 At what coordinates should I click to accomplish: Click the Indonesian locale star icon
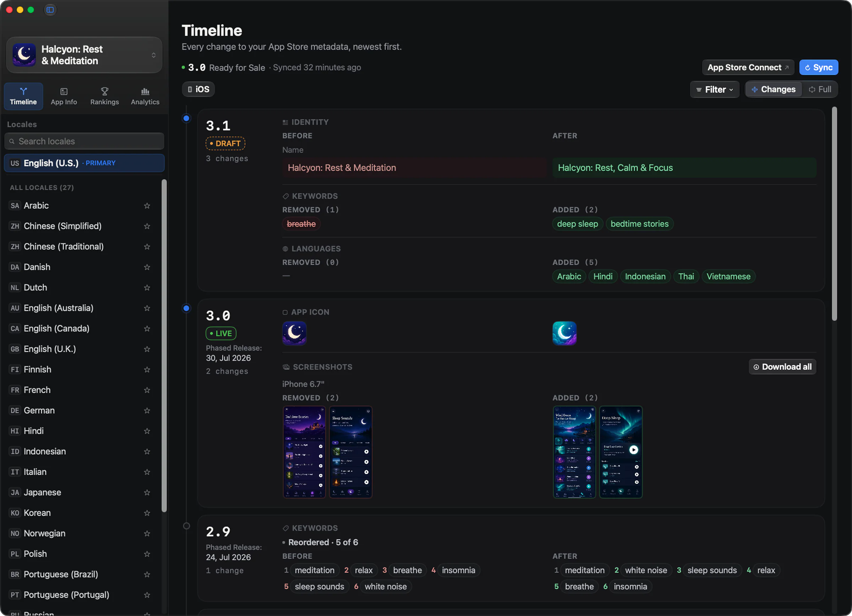147,452
